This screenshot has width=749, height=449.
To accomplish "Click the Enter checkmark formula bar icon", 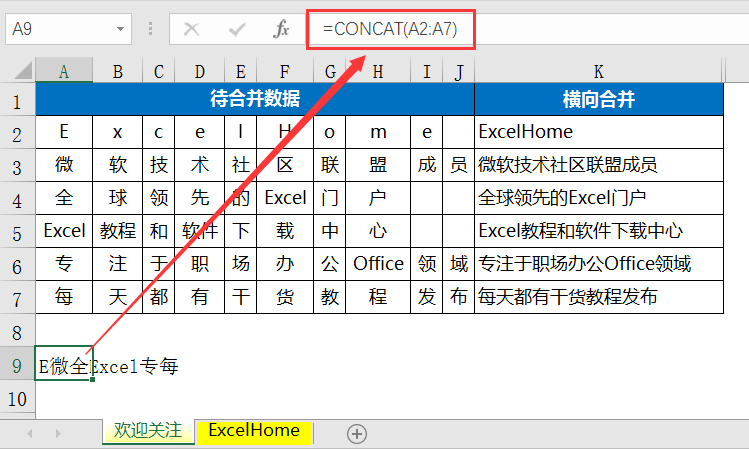I will click(237, 29).
